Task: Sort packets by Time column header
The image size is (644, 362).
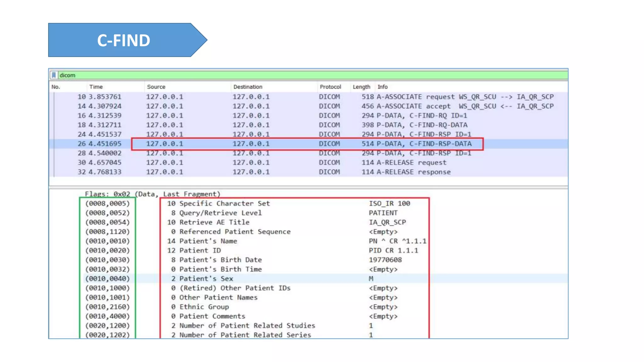Action: 96,87
